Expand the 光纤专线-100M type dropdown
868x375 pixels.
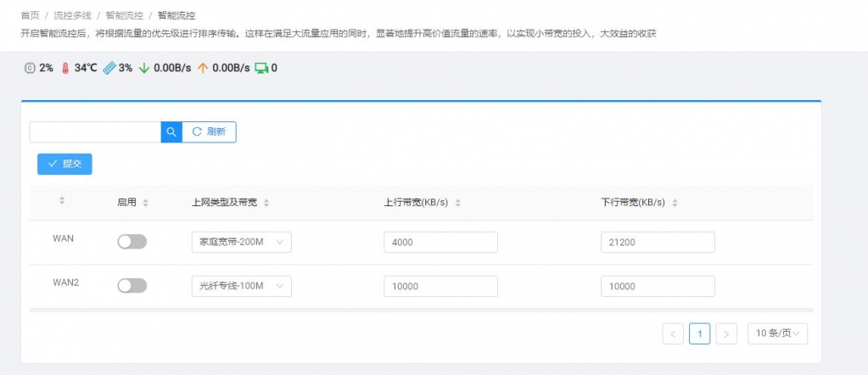click(242, 286)
